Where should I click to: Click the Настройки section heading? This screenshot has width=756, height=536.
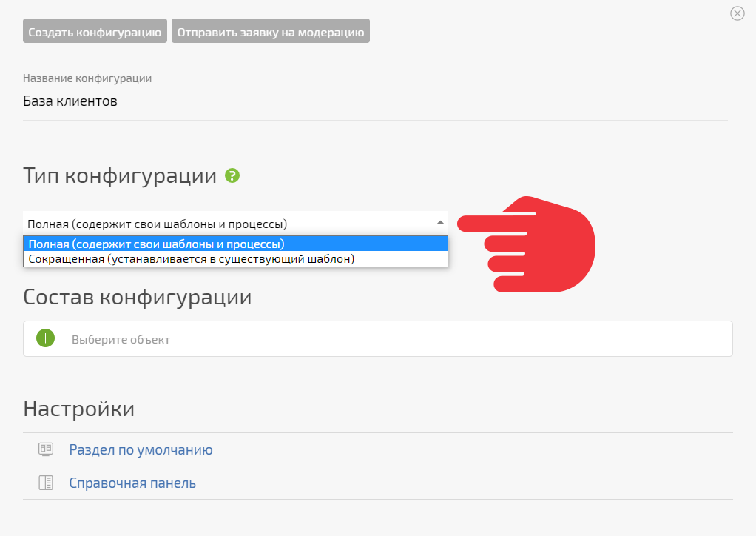pos(78,409)
